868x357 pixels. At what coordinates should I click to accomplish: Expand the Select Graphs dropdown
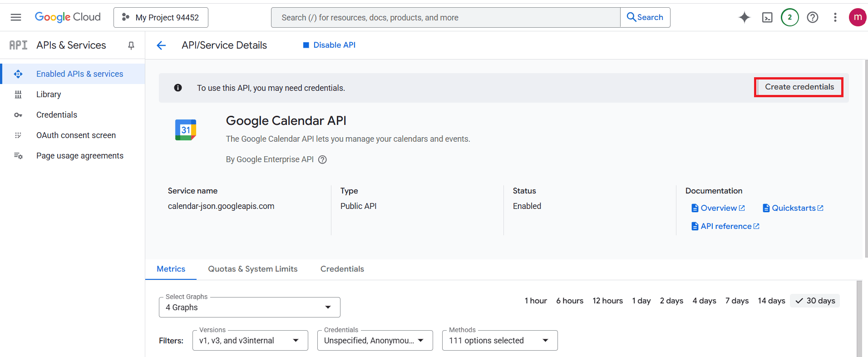(250, 307)
